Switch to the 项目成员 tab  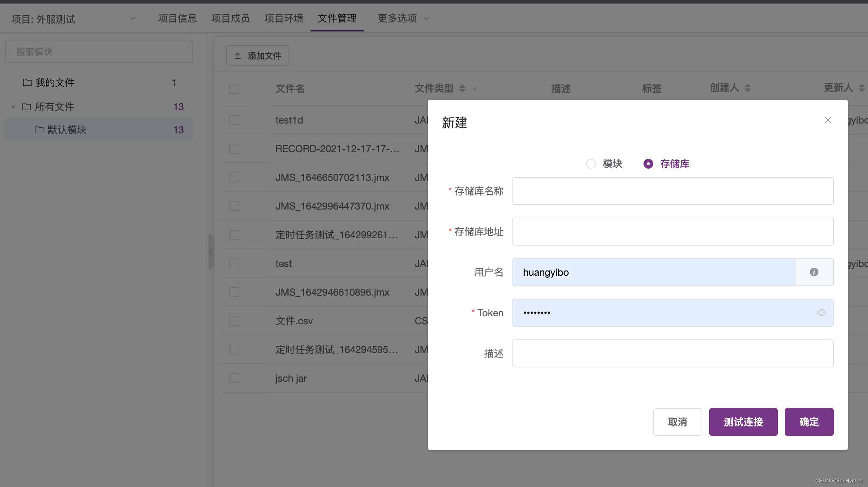click(x=230, y=18)
